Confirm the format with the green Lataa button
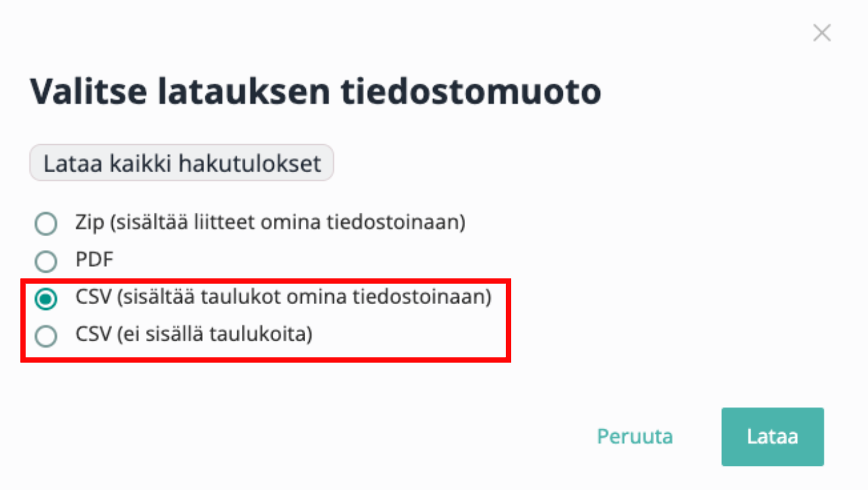This screenshot has height=490, width=868. point(772,436)
